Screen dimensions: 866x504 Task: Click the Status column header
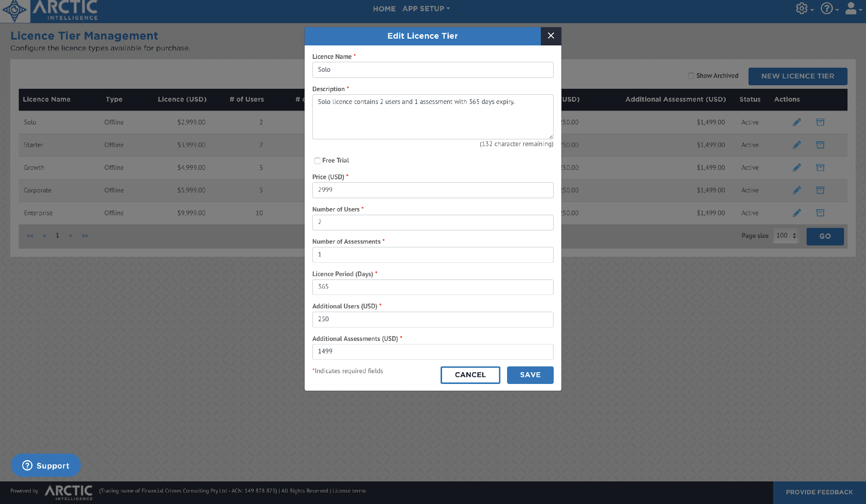coord(750,99)
